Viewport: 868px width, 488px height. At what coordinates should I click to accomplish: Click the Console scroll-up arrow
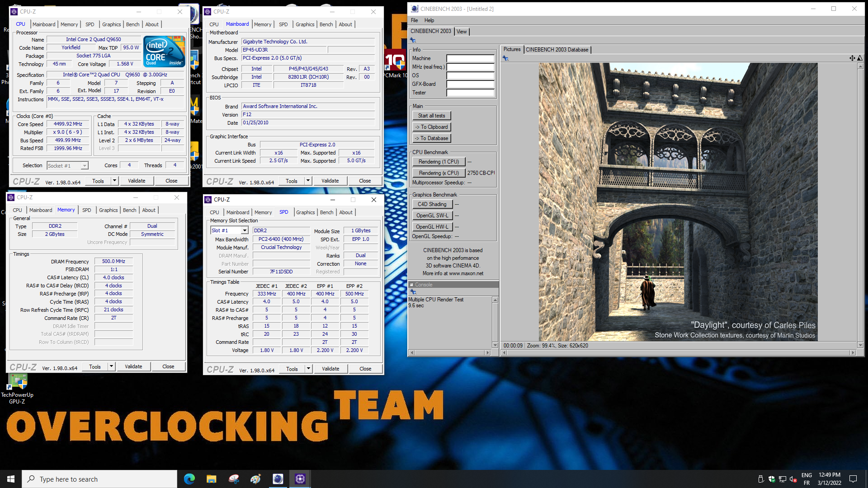495,300
